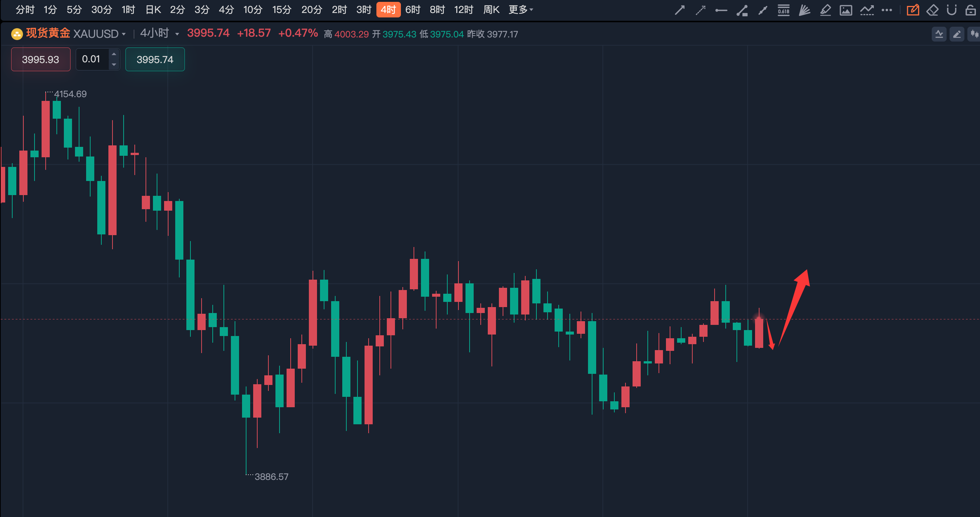Open the 4小时 period dropdown
The width and height of the screenshot is (980, 517).
pyautogui.click(x=159, y=33)
